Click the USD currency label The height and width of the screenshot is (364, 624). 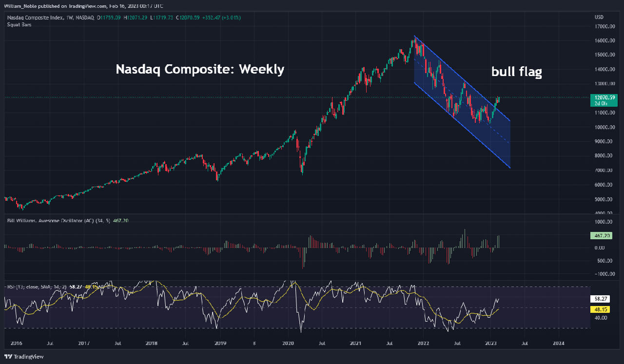599,17
